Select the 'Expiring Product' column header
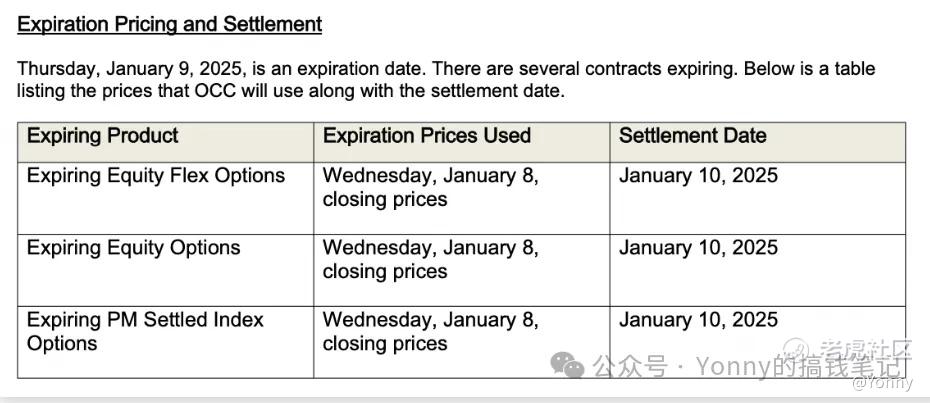This screenshot has width=930, height=403. tap(103, 136)
